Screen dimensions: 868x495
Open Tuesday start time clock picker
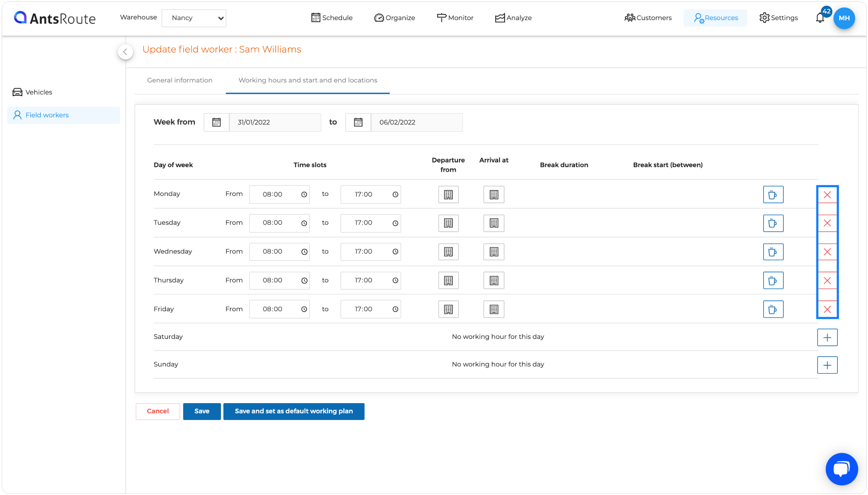pyautogui.click(x=304, y=223)
